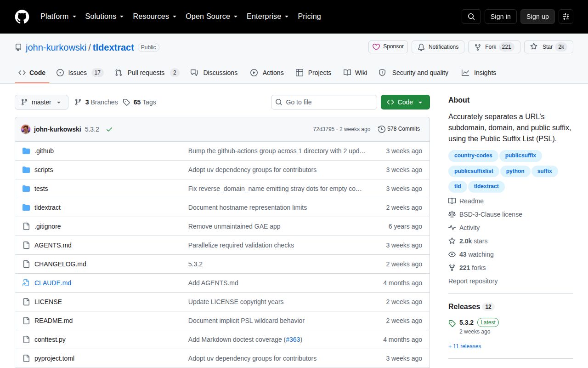Open the + 11 releases link
588x368 pixels.
tap(465, 346)
